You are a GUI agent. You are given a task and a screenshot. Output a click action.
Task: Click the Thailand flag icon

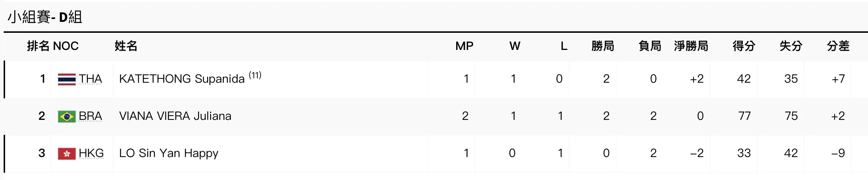[x=67, y=79]
